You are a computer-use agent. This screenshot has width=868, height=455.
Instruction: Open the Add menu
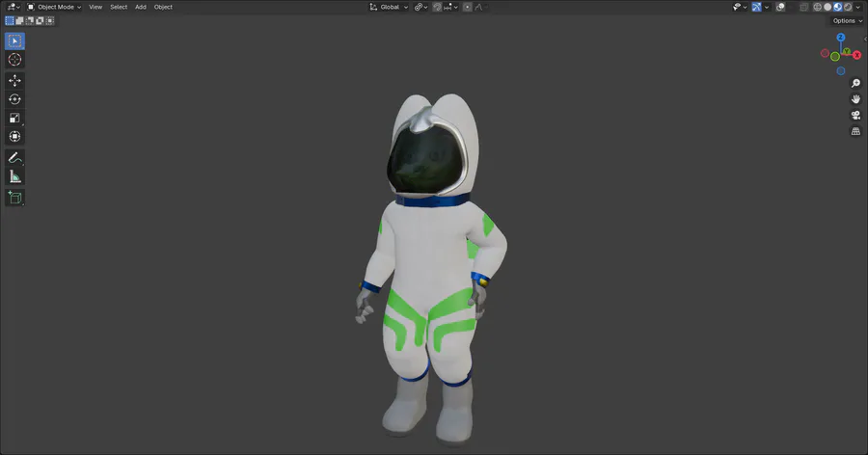pyautogui.click(x=141, y=7)
